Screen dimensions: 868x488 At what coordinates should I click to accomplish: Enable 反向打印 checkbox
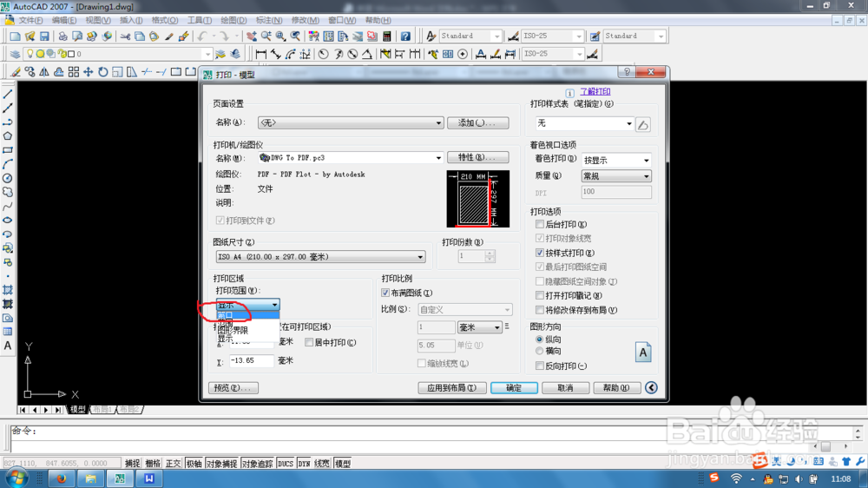(540, 366)
